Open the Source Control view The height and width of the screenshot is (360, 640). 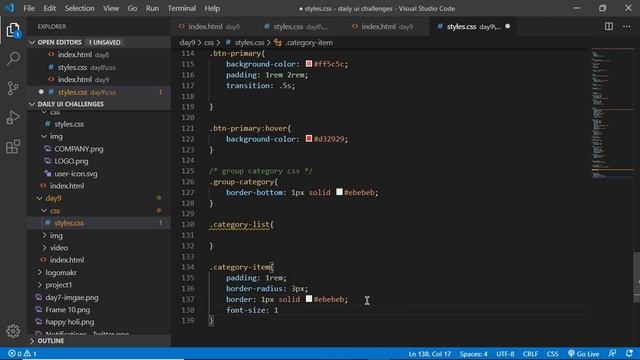click(x=13, y=88)
